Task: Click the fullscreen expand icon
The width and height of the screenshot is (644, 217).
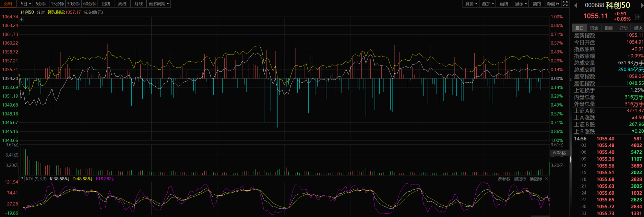Action: (x=565, y=4)
